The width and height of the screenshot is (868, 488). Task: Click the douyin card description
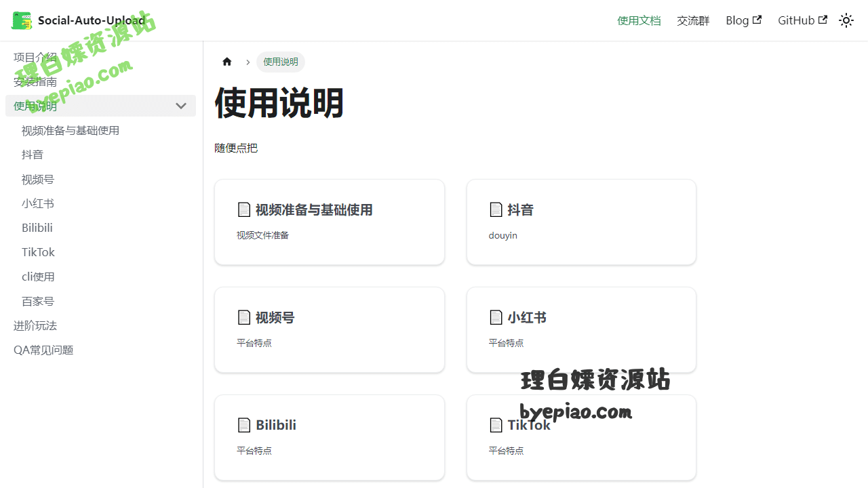pyautogui.click(x=503, y=235)
